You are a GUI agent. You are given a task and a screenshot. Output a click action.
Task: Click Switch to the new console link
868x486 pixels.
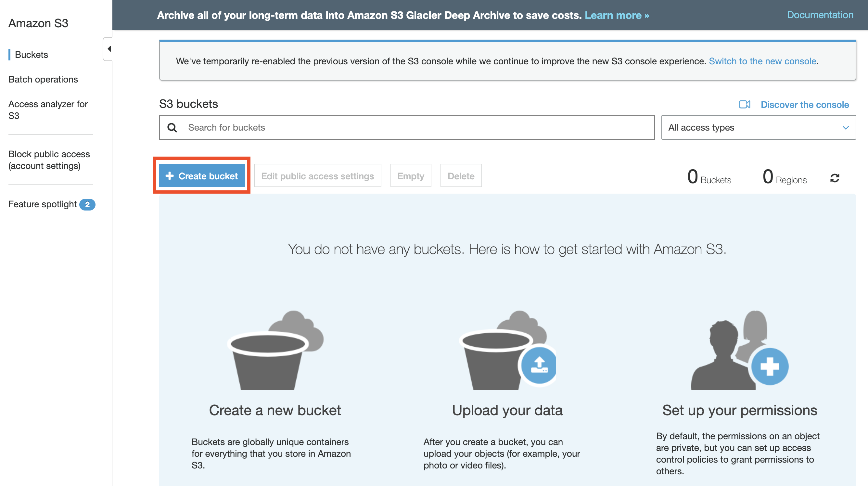click(762, 61)
